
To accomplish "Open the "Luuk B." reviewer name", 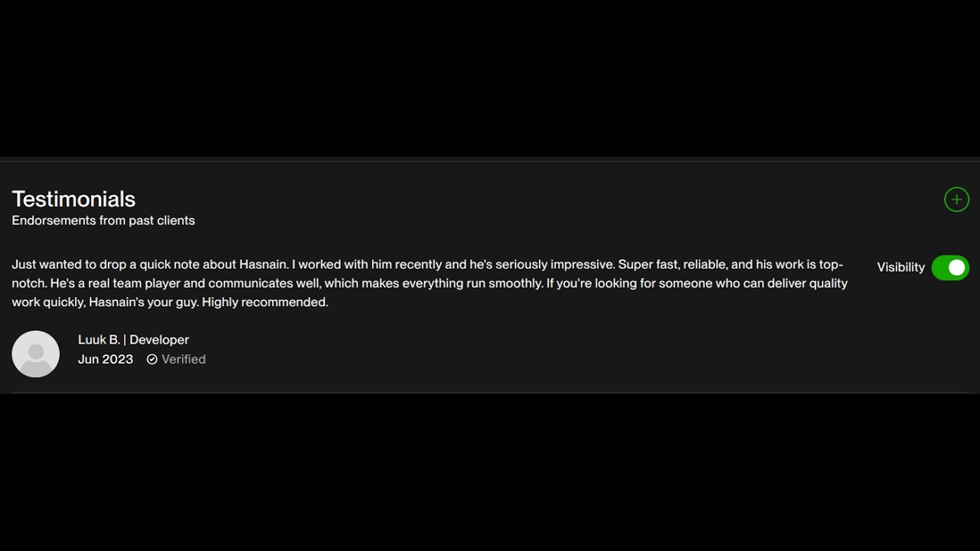I will click(x=99, y=340).
